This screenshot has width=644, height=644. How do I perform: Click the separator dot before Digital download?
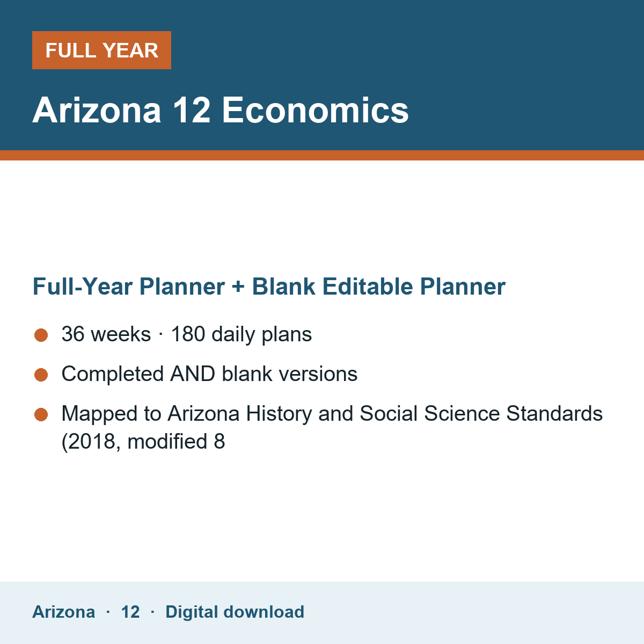(152, 612)
